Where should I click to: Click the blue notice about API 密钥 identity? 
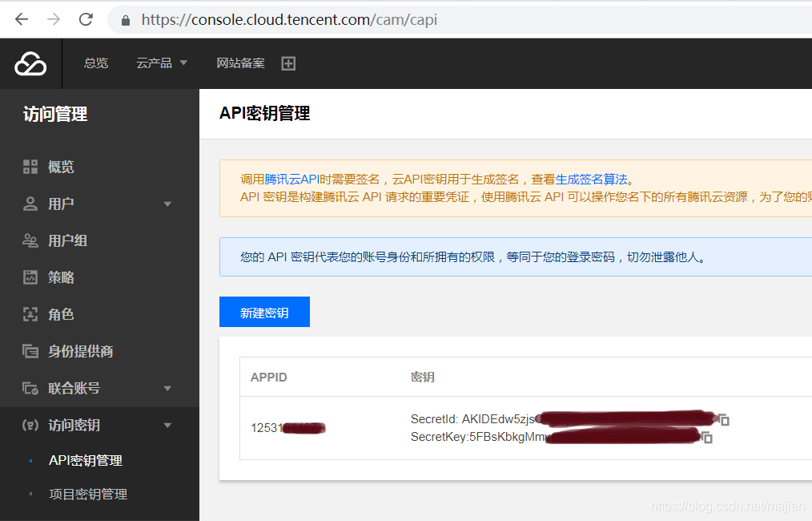tap(516, 257)
